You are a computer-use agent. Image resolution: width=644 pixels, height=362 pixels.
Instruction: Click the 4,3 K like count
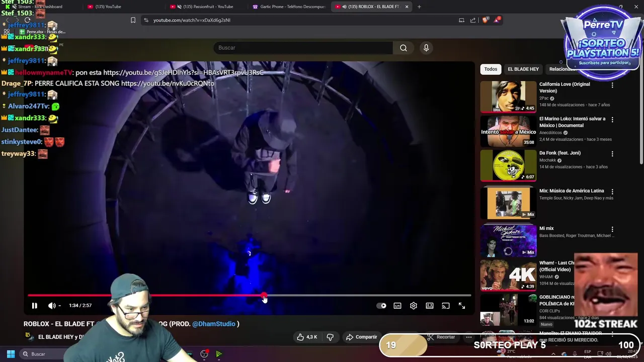(x=312, y=337)
